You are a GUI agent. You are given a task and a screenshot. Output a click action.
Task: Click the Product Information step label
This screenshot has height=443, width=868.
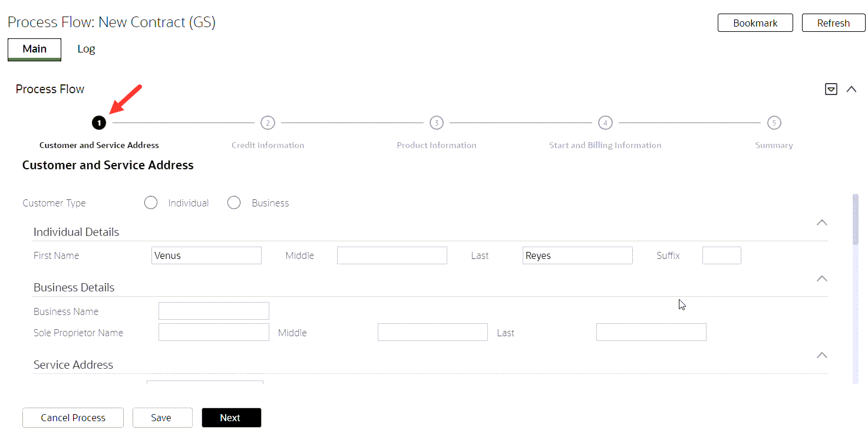(437, 145)
